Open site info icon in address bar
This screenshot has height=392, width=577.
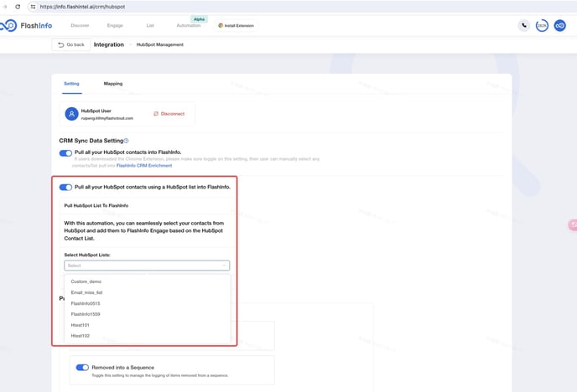33,7
